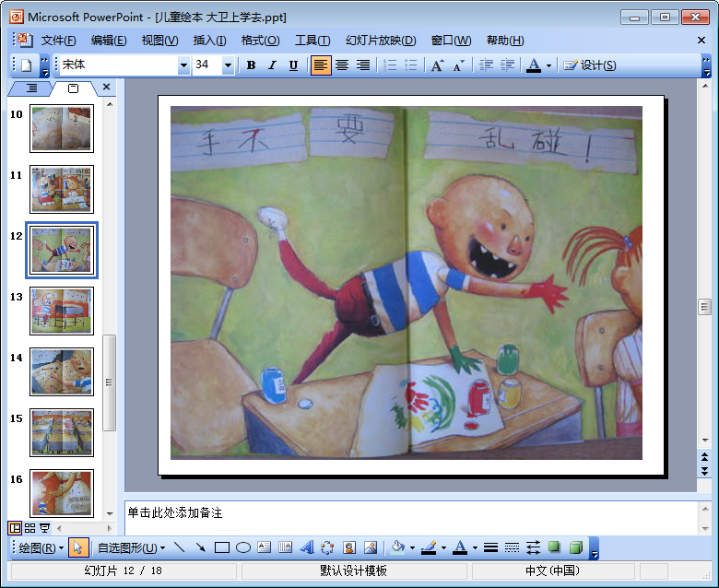Align text left
Image resolution: width=719 pixels, height=588 pixels.
[321, 65]
